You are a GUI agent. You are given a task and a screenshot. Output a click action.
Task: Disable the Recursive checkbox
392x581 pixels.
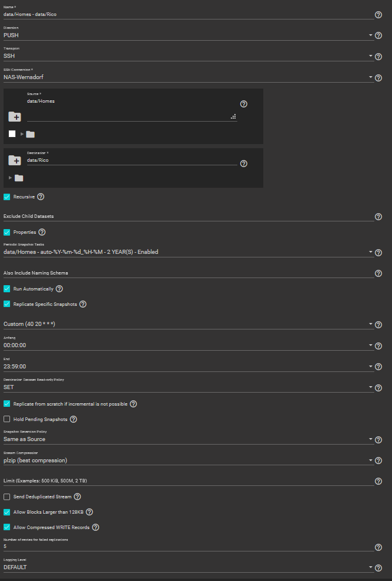point(7,197)
